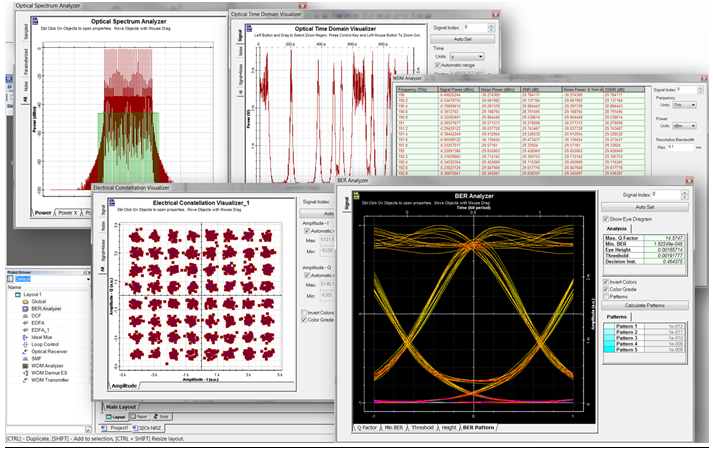Click Auto button in Constellation Visualizer

coord(317,213)
